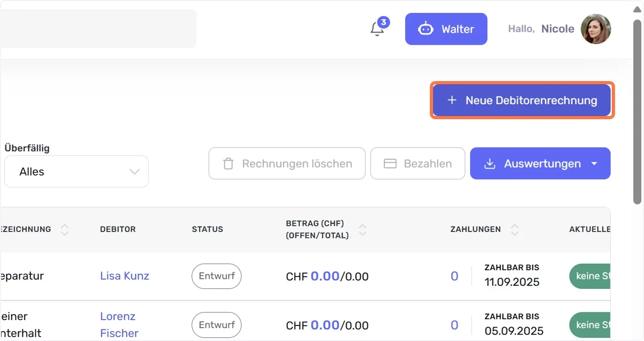This screenshot has width=644, height=341.
Task: Click the Status column header
Action: 207,229
